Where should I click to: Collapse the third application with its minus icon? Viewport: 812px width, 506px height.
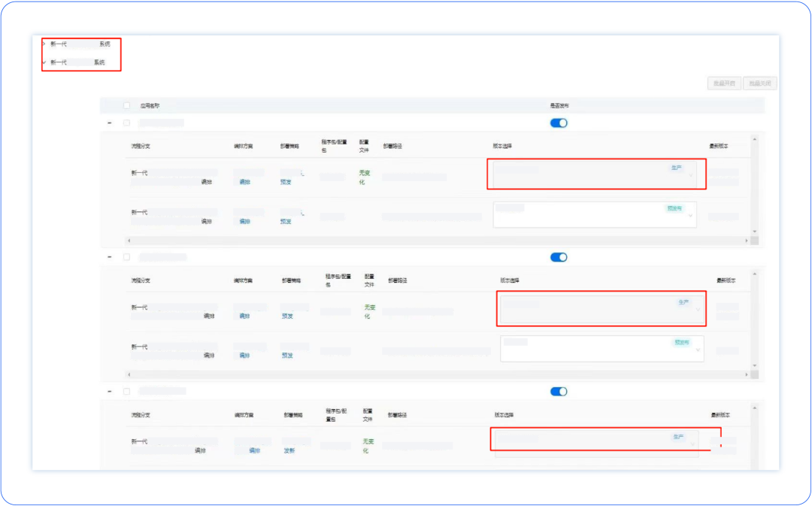[x=109, y=392]
